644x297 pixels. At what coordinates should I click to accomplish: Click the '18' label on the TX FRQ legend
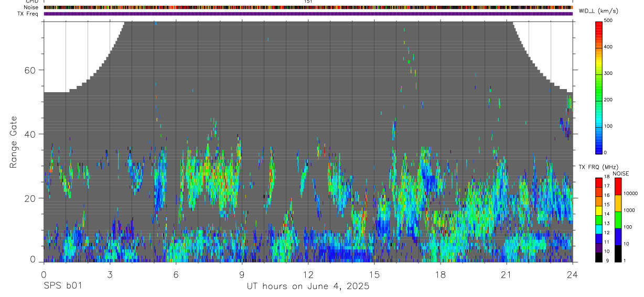pyautogui.click(x=607, y=177)
